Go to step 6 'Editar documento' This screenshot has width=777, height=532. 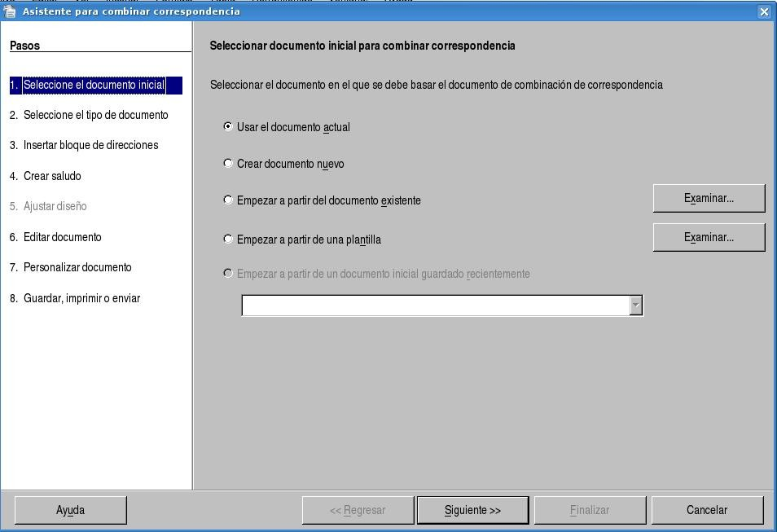pos(62,237)
